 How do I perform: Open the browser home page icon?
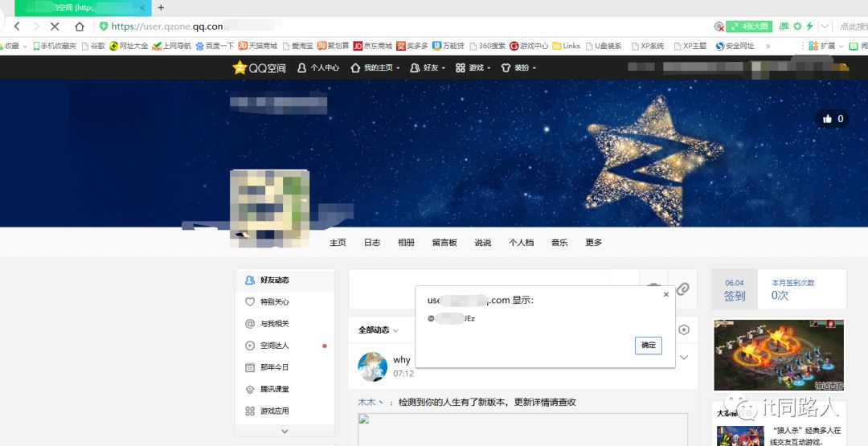point(80,26)
